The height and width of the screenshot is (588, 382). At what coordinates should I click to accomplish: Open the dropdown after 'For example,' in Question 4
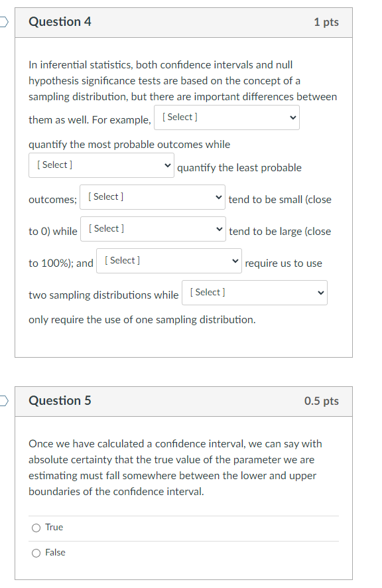tap(226, 117)
